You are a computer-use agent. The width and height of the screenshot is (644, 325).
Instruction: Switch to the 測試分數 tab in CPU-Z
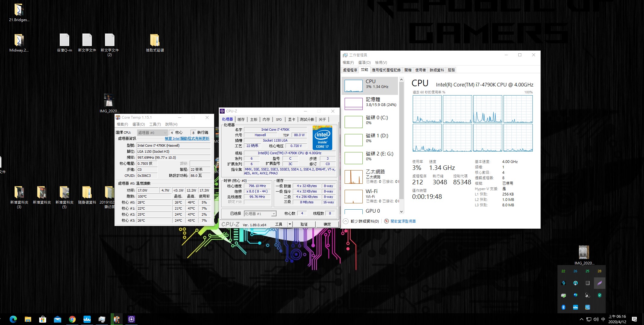pos(307,120)
